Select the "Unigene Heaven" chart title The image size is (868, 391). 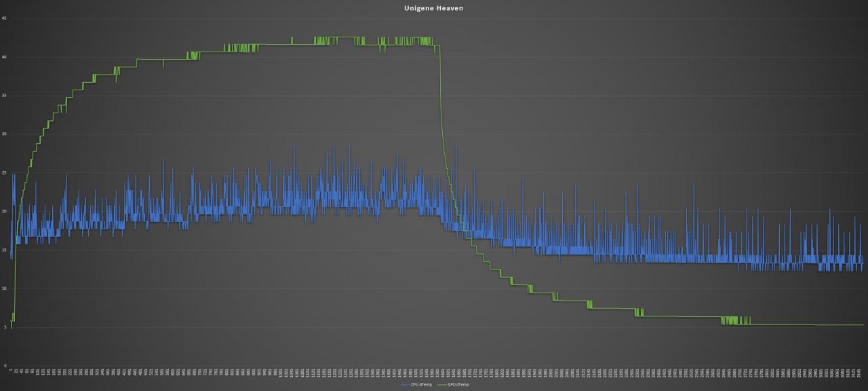tap(434, 9)
